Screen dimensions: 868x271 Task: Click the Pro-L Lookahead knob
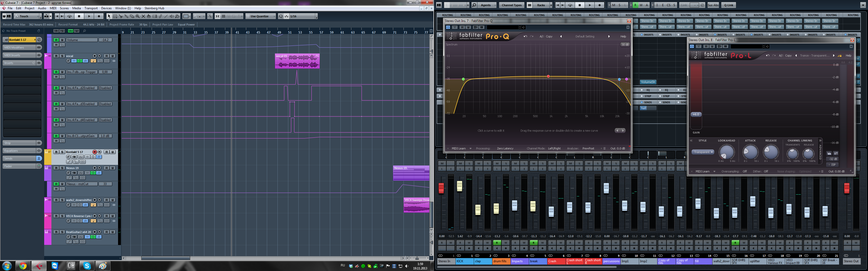point(726,152)
